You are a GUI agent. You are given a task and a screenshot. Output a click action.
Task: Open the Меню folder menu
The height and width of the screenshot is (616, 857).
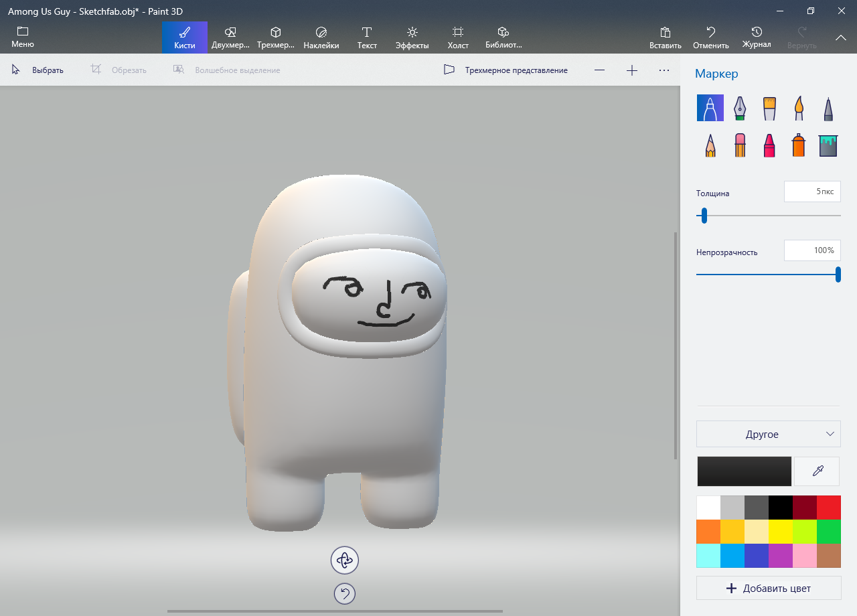tap(23, 37)
